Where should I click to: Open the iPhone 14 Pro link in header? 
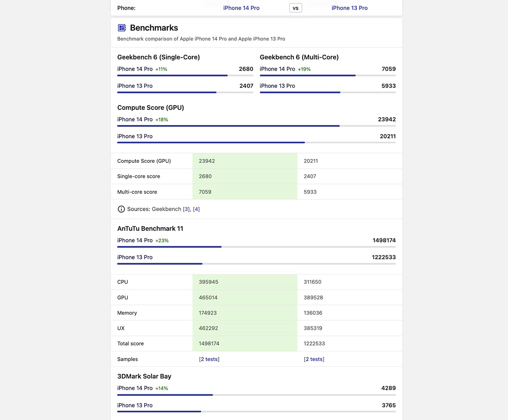(241, 8)
